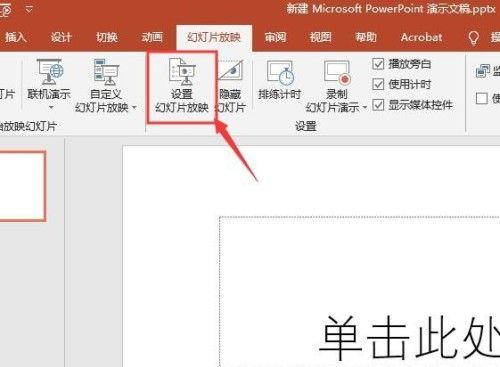Start 排练计时 rehearse timings

[279, 80]
